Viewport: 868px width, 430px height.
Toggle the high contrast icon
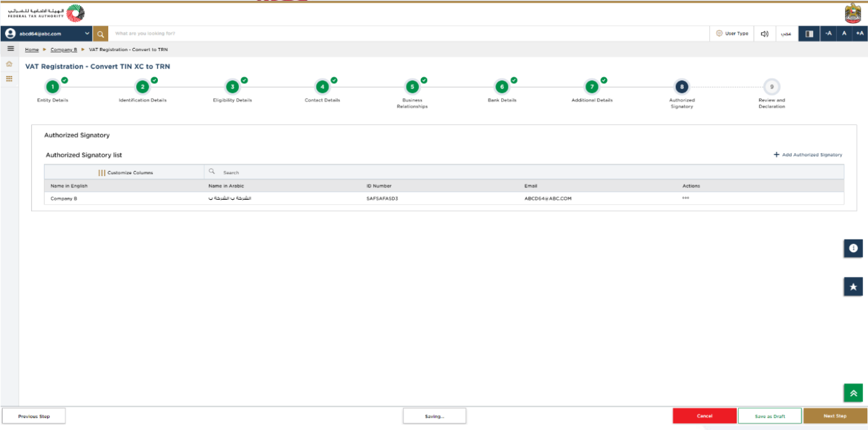tap(809, 34)
